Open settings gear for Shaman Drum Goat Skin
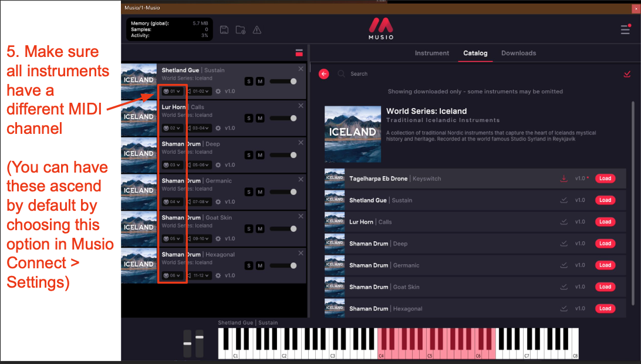Screen dimensions: 641x364 218,238
